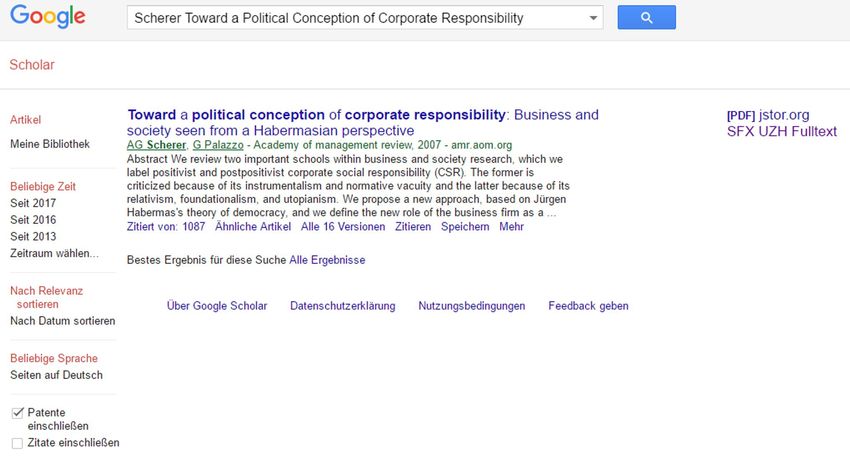
Task: Disable the Patente einschließen checkbox
Action: pos(17,413)
